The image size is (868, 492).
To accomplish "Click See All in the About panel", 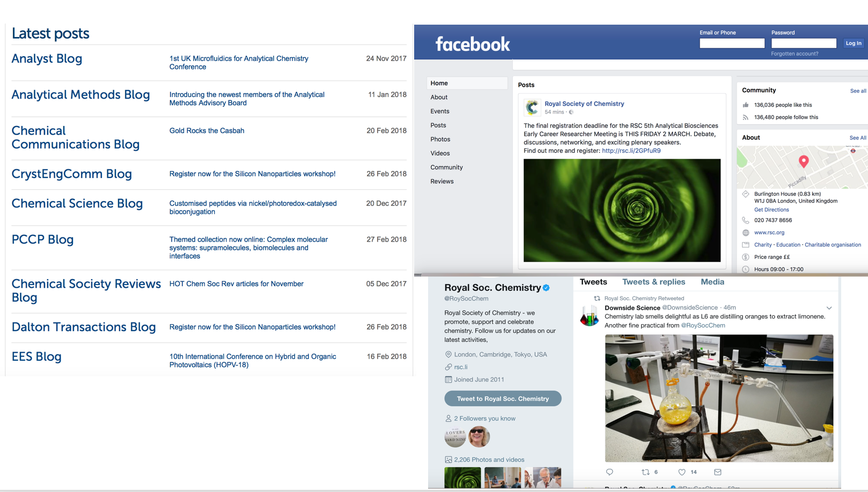I will [857, 137].
